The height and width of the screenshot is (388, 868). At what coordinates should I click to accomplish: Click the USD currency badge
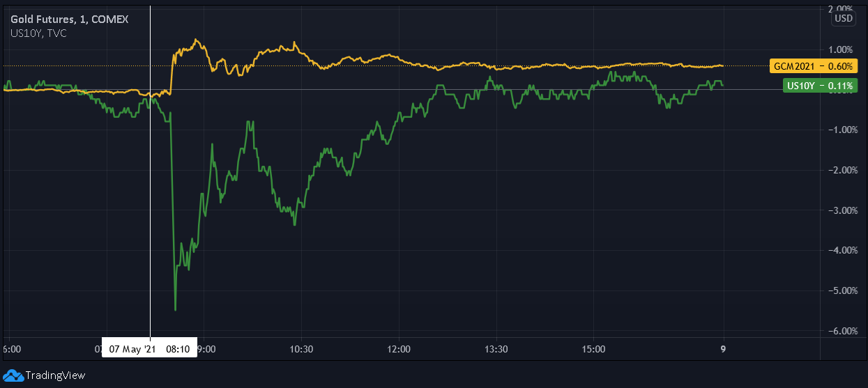click(844, 19)
